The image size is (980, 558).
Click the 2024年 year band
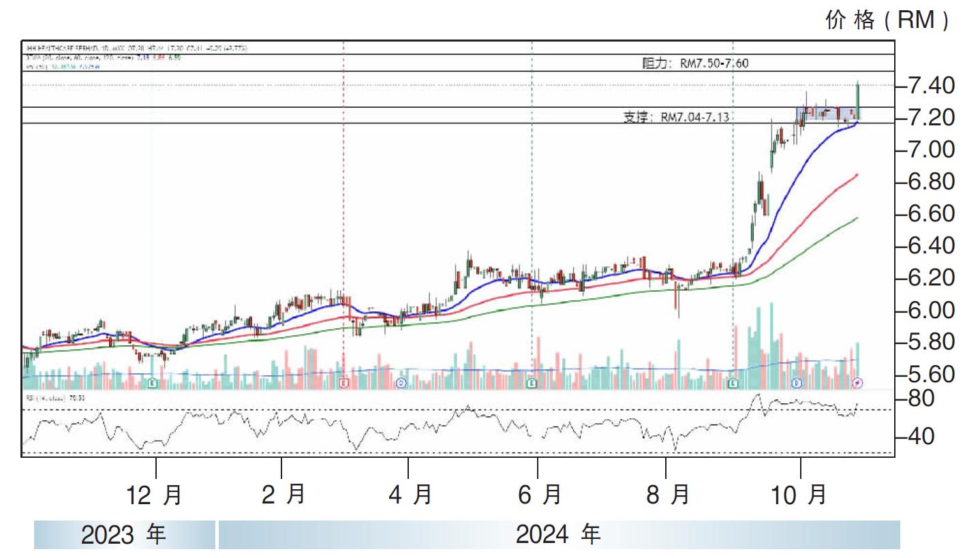(x=559, y=535)
